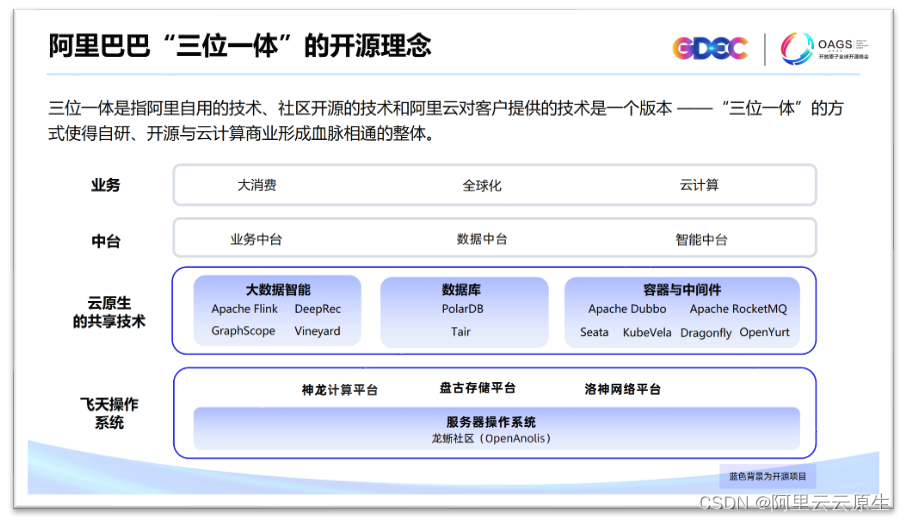Click the 容器与中间件 card heading
Screen dimensions: 906x522
[x=682, y=290]
